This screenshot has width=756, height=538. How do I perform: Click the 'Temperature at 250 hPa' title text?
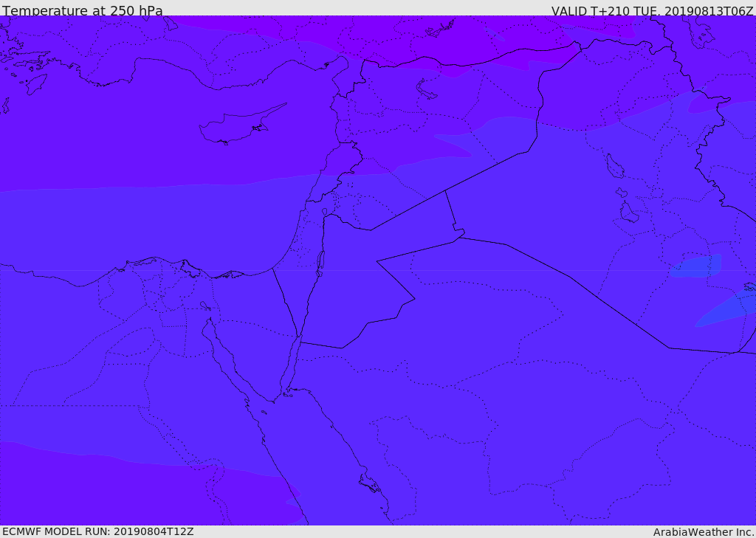(x=83, y=10)
